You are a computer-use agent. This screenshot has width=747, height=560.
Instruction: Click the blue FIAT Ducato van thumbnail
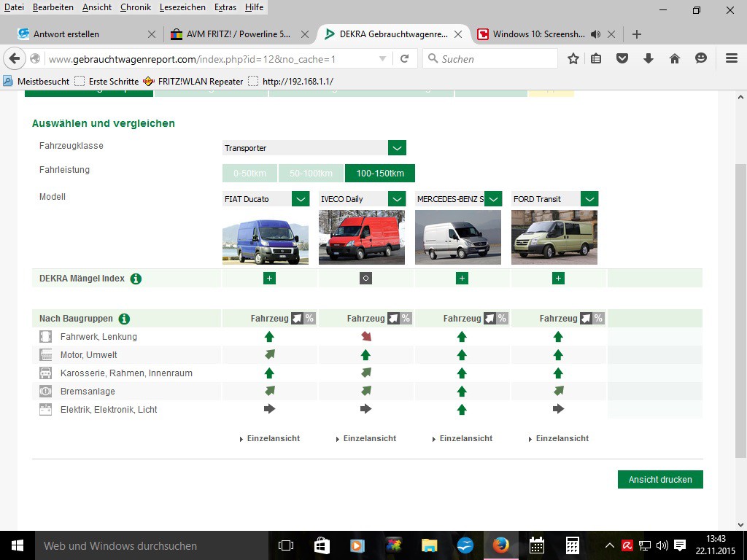pyautogui.click(x=266, y=238)
